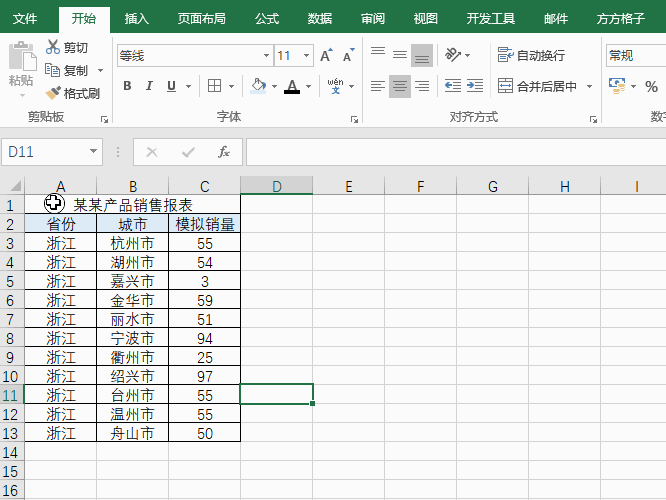Select title cell 某某产品销售报表
This screenshot has width=666, height=500.
coord(133,205)
